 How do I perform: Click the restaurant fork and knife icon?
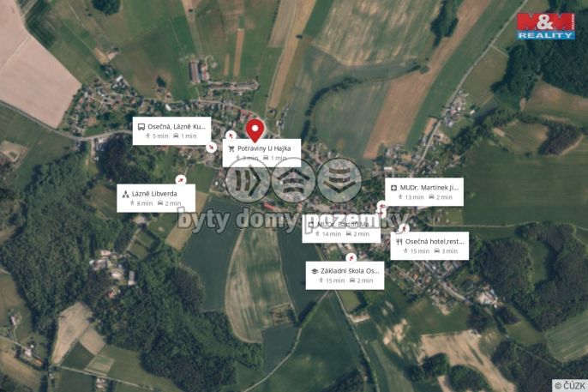399,242
